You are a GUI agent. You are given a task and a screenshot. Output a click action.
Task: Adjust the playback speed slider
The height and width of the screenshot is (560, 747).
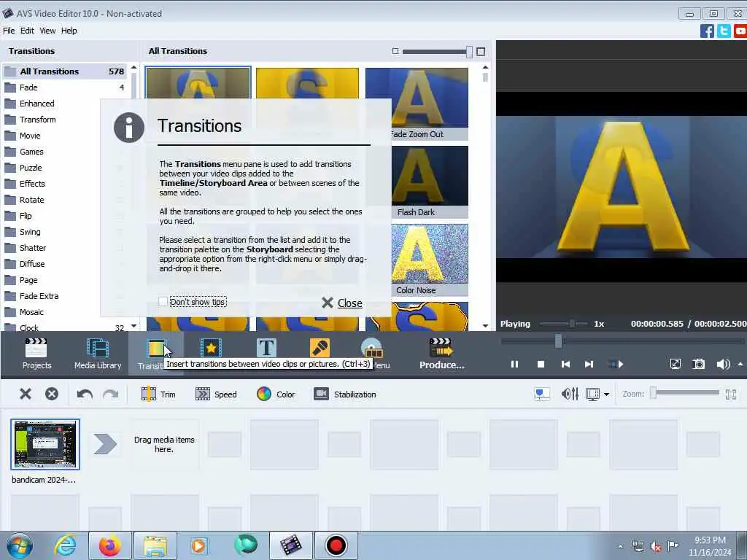point(572,324)
